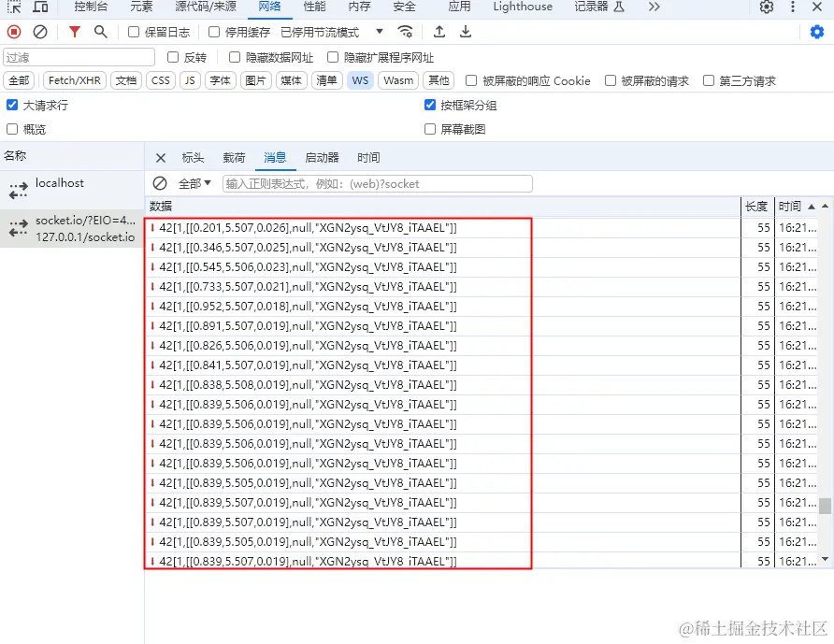
Task: Tick the 被屏蔽的响应 Cookie checkbox
Action: [x=471, y=80]
